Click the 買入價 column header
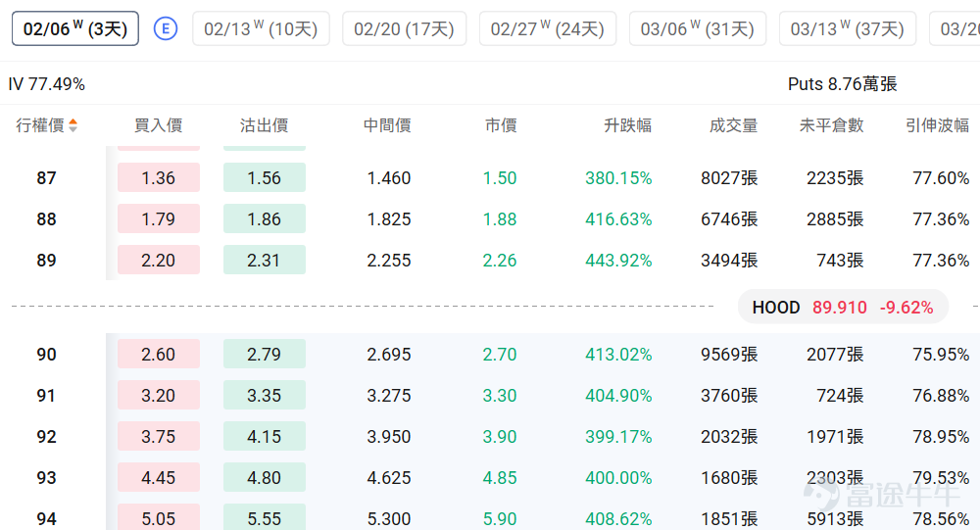Image resolution: width=980 pixels, height=530 pixels. [x=158, y=125]
